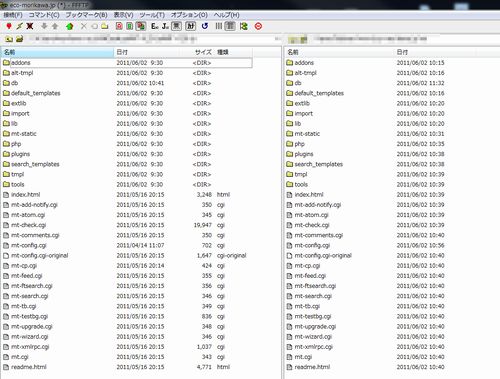
Task: Select JIS kanji code conversion
Action: [165, 26]
